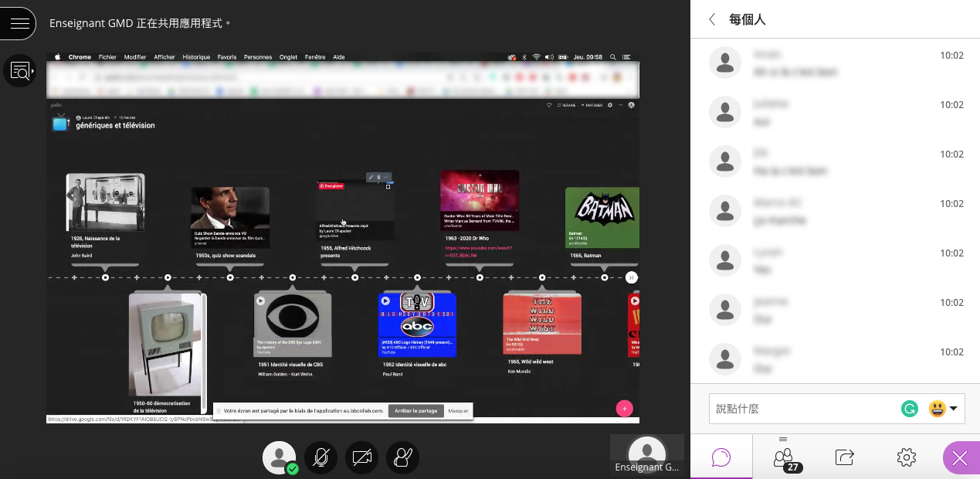Image resolution: width=980 pixels, height=479 pixels.
Task: Add a new post with pink plus button
Action: [625, 409]
